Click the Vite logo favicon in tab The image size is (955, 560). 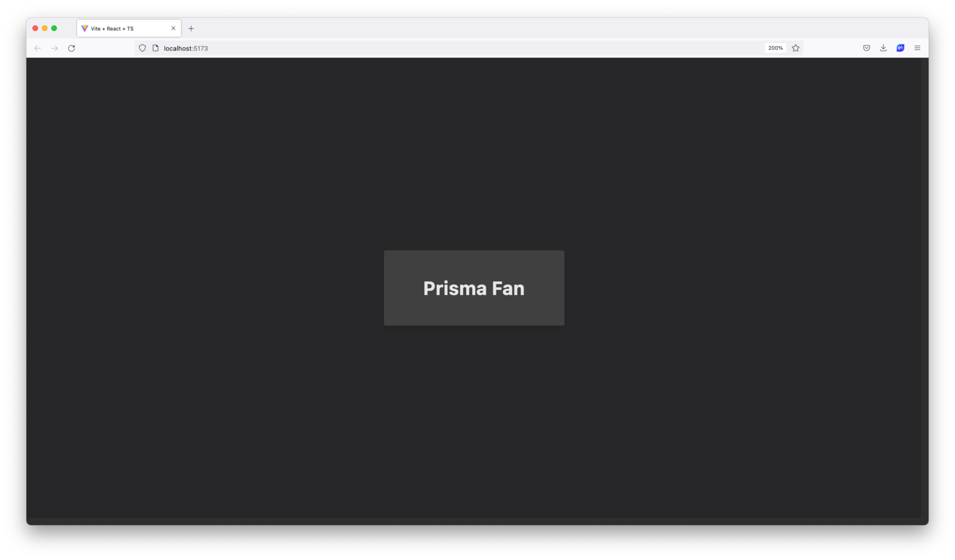click(x=85, y=28)
